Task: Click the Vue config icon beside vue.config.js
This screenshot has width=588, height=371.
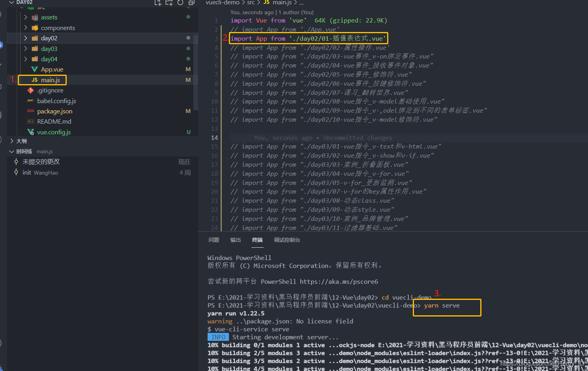Action: click(31, 132)
